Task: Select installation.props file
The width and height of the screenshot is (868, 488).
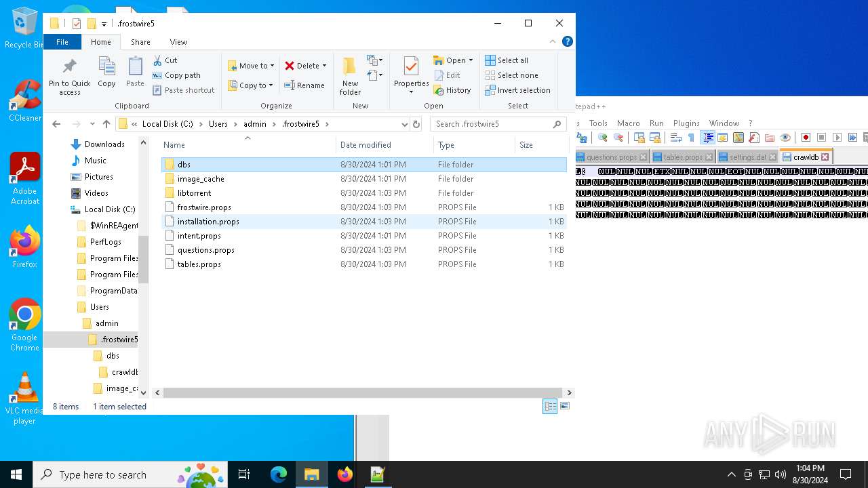Action: click(x=363, y=222)
